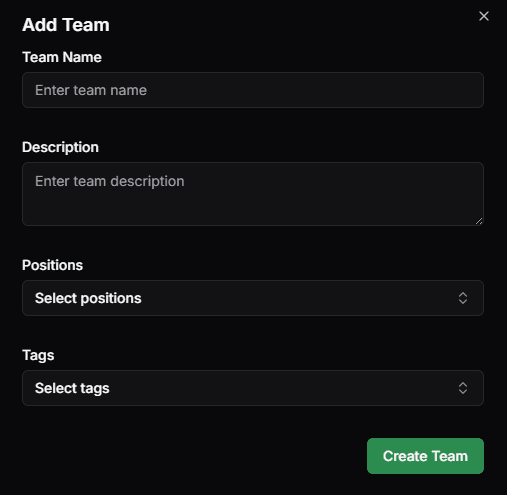Close the Add Team dialog
Image resolution: width=507 pixels, height=495 pixels.
(484, 16)
